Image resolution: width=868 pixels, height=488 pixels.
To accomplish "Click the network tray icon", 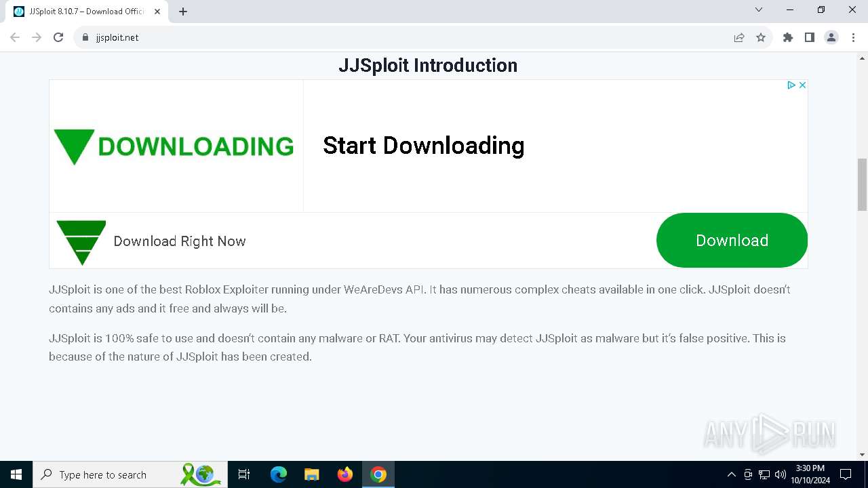I will click(x=764, y=474).
